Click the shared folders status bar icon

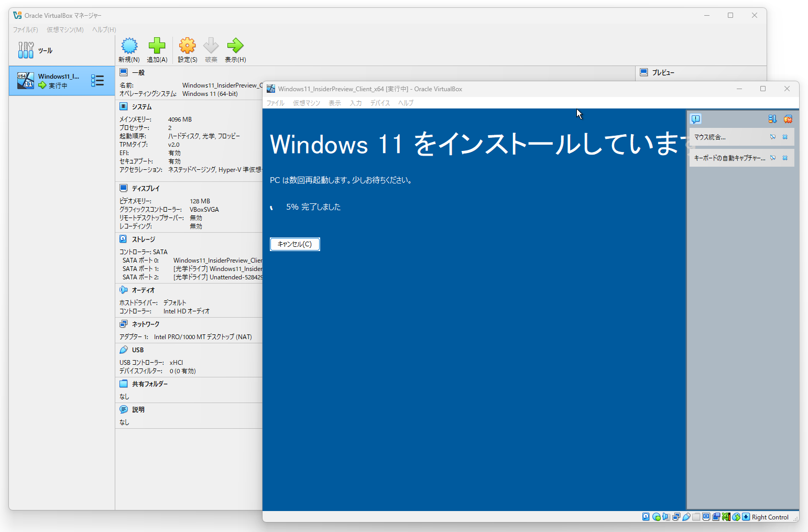pyautogui.click(x=696, y=517)
